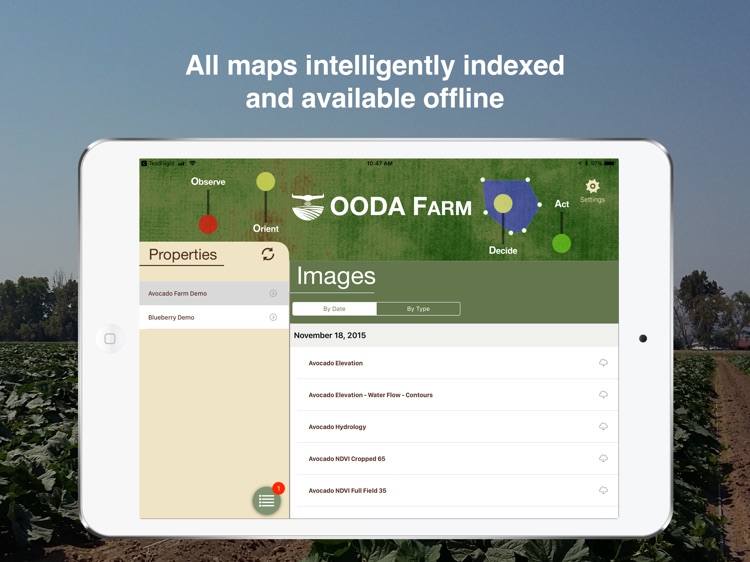This screenshot has width=750, height=562.
Task: Open Avocado Elevation image
Action: coord(454,363)
